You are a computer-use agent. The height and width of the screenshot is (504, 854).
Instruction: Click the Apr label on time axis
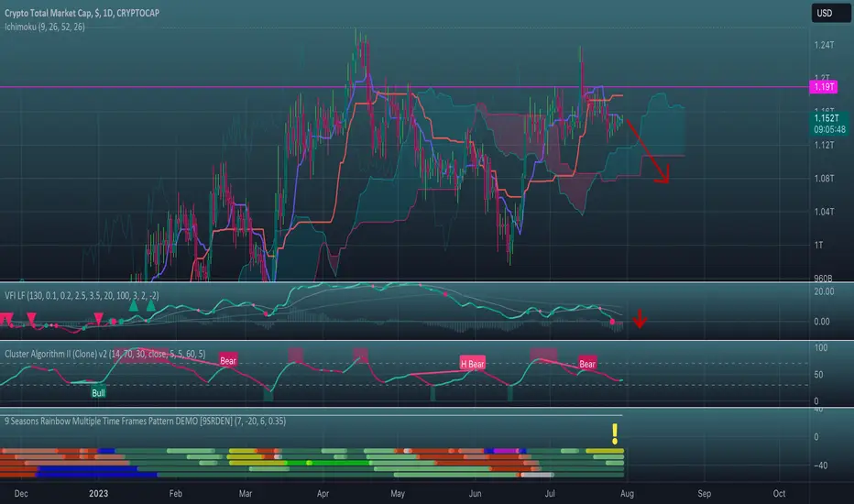point(323,494)
